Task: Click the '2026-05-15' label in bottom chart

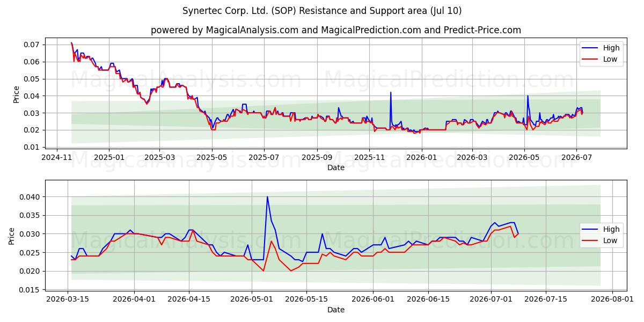Action: point(306,300)
